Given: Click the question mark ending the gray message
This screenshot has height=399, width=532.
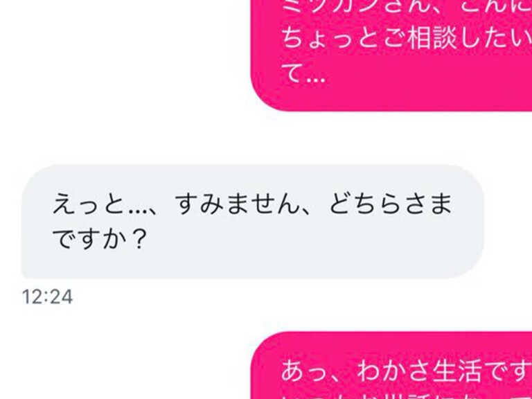Looking at the screenshot, I should point(139,239).
